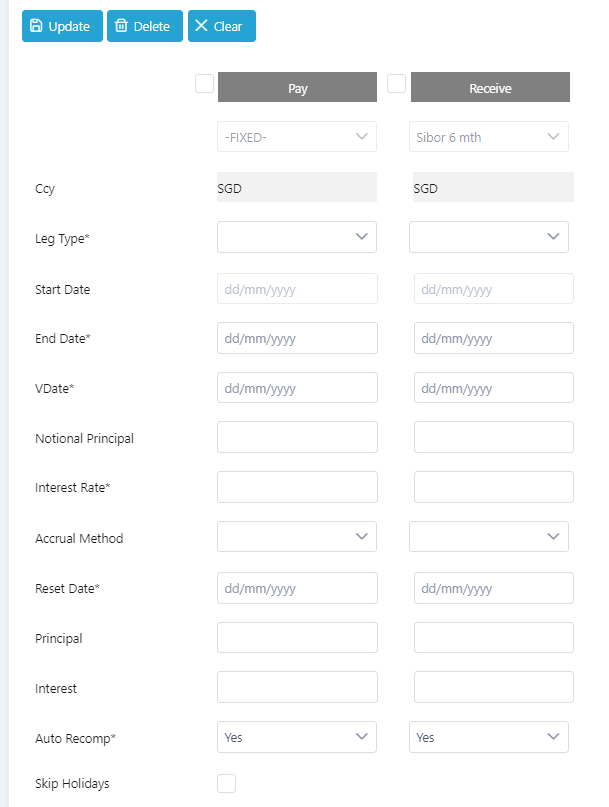The width and height of the screenshot is (609, 807).
Task: Open the Pay Accrual Method dropdown
Action: (x=297, y=537)
